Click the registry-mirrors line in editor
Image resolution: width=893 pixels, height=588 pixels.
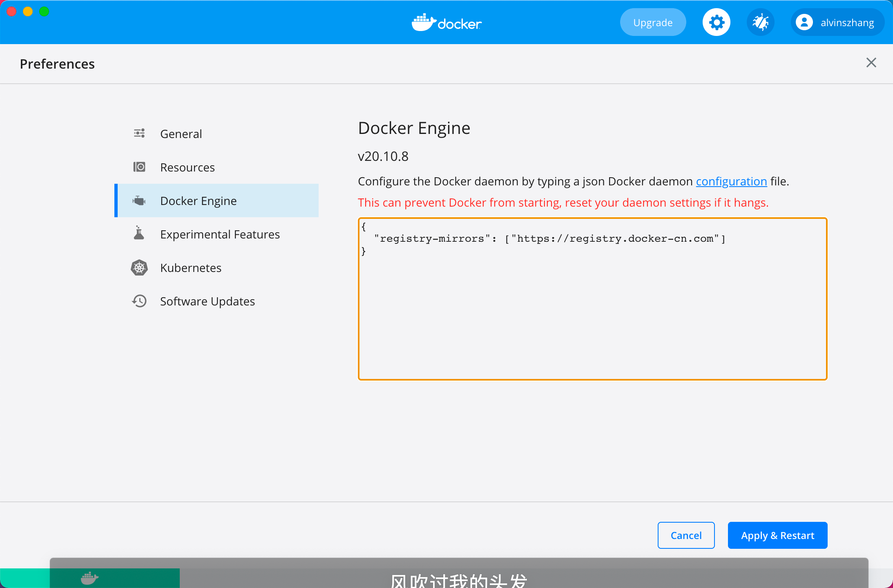coord(549,238)
